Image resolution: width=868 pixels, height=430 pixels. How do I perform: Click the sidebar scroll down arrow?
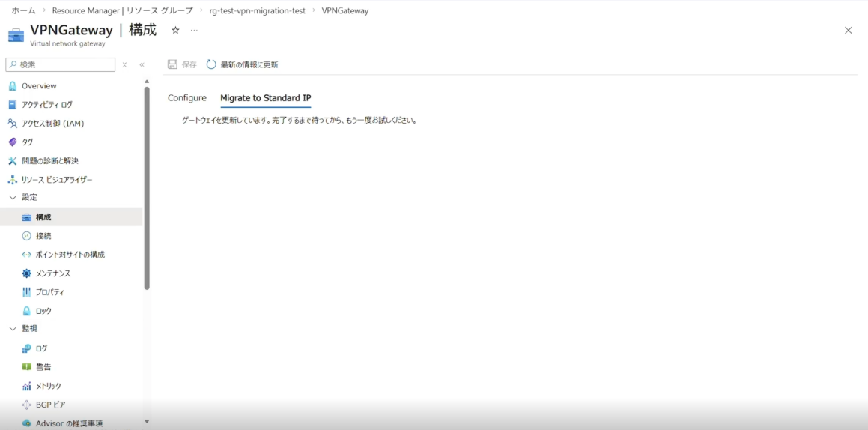(147, 422)
